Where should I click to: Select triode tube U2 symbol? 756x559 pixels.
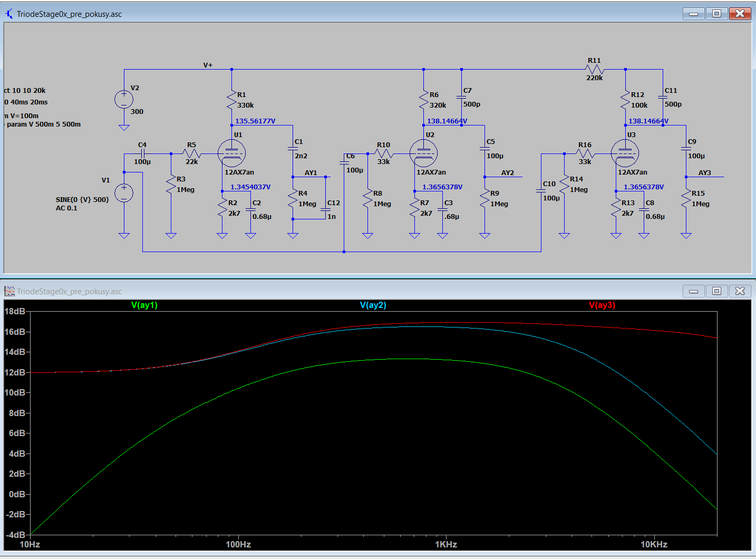click(423, 153)
